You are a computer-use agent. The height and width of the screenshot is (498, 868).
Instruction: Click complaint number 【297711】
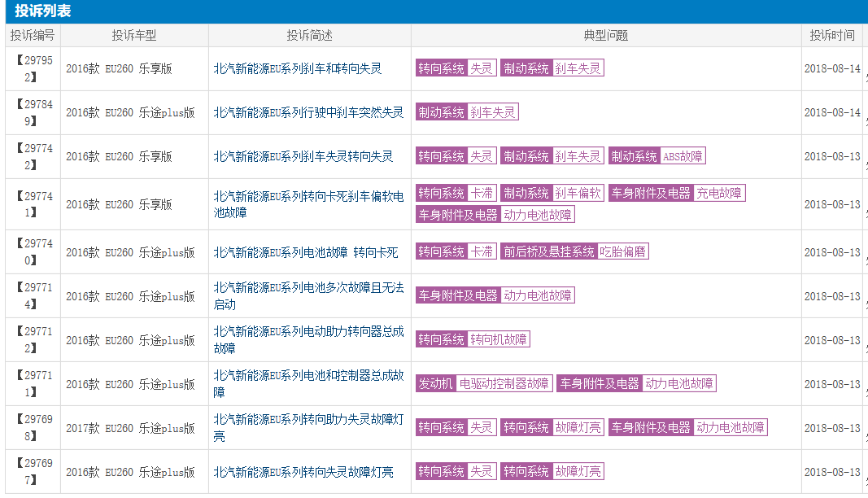(33, 383)
